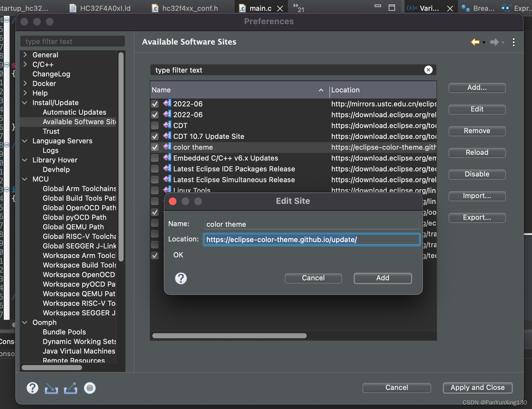
Task: Open help via question mark in Edit Site dialog
Action: (181, 278)
